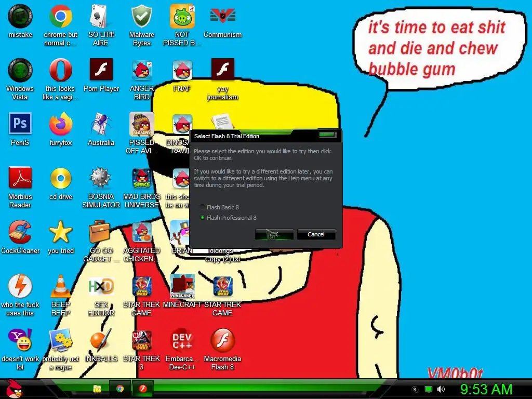Image resolution: width=532 pixels, height=399 pixels.
Task: Open the 'PISSED OFF AVI...' Seasons icon
Action: [141, 124]
